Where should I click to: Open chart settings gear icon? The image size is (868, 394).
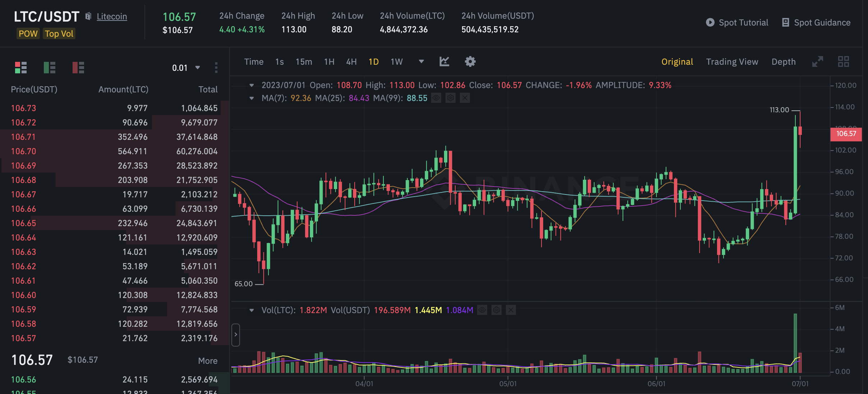tap(470, 61)
